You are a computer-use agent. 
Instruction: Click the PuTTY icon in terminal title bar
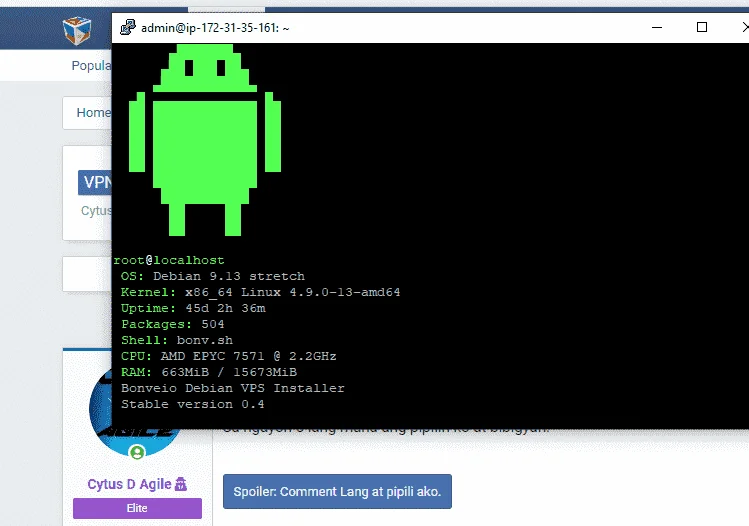128,27
